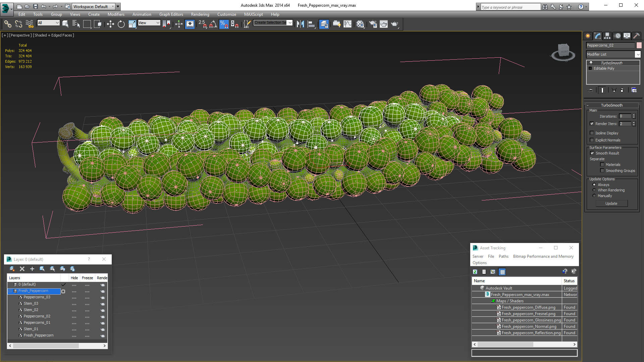This screenshot has width=644, height=362.
Task: Click the Peppercorns_02 object color swatch
Action: click(x=639, y=45)
